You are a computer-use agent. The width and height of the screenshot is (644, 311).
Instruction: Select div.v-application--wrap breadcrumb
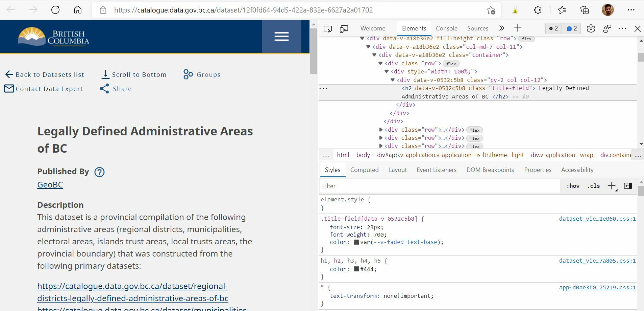pyautogui.click(x=562, y=155)
